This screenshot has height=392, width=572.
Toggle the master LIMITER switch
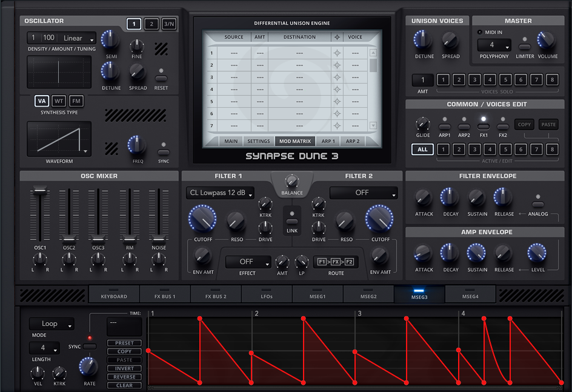click(525, 47)
